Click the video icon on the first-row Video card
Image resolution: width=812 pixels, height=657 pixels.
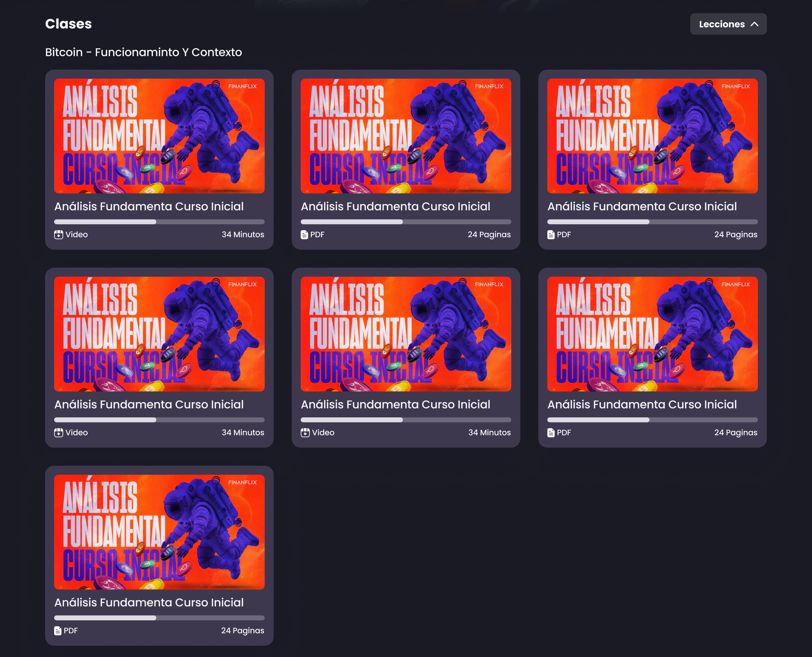59,235
